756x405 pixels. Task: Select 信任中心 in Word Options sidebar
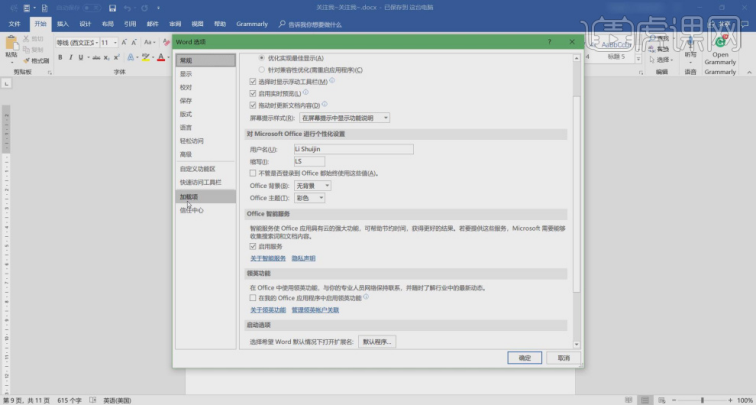pos(206,210)
